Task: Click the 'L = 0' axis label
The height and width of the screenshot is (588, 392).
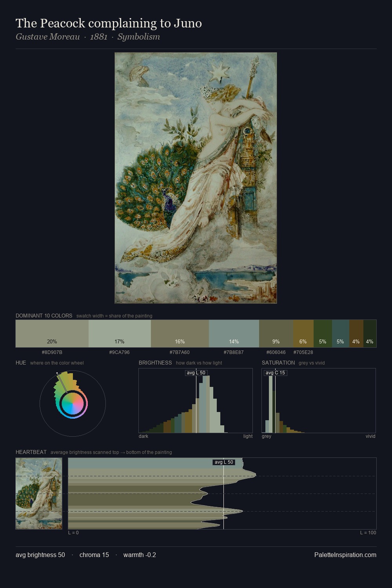Action: [x=73, y=533]
